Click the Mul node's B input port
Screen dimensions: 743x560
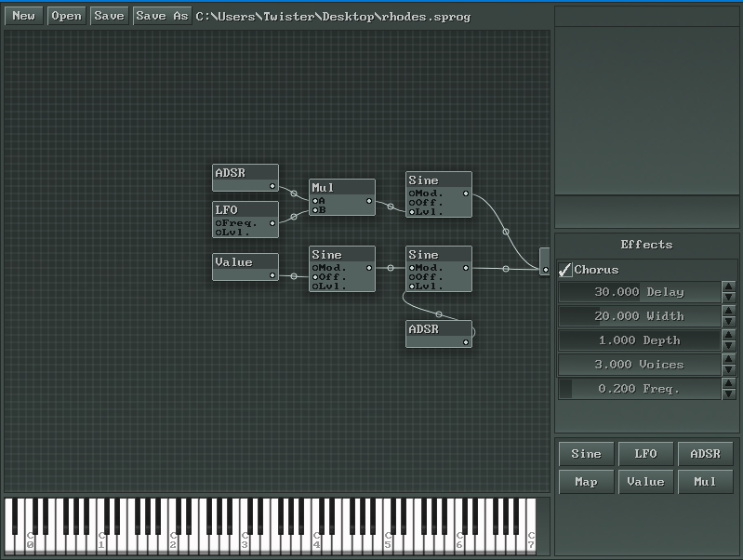pyautogui.click(x=315, y=210)
